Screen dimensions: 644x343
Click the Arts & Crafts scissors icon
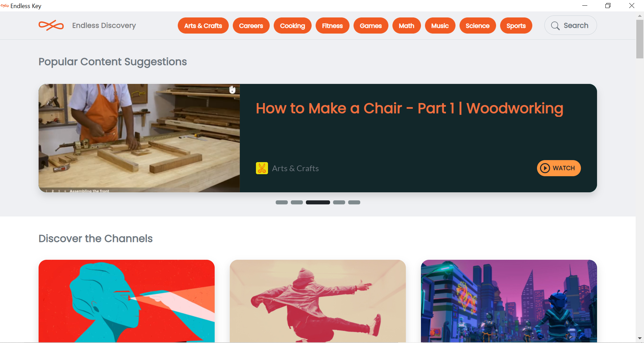pos(262,168)
